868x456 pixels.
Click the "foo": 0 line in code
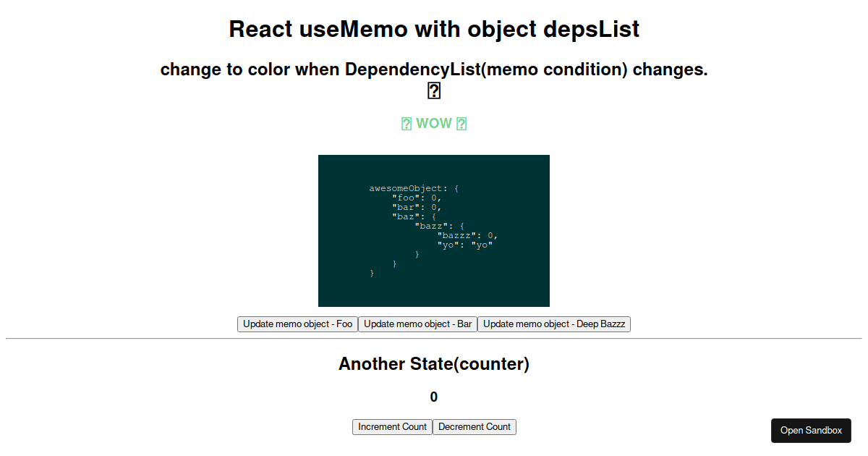(x=417, y=198)
